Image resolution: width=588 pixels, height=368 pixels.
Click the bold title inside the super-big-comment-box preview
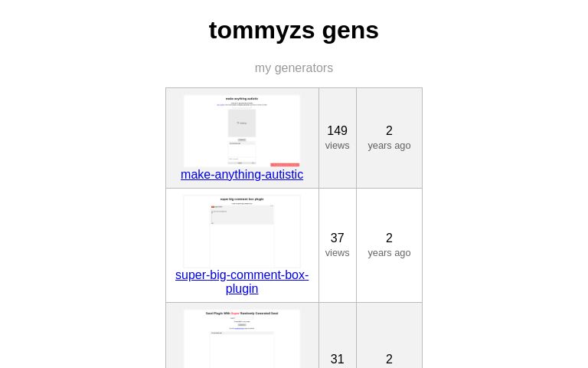coord(242,199)
